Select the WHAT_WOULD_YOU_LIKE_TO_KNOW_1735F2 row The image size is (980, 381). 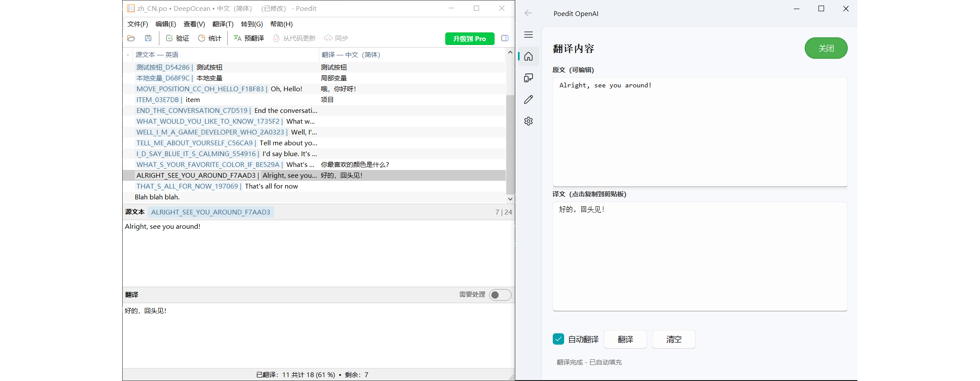[314, 121]
